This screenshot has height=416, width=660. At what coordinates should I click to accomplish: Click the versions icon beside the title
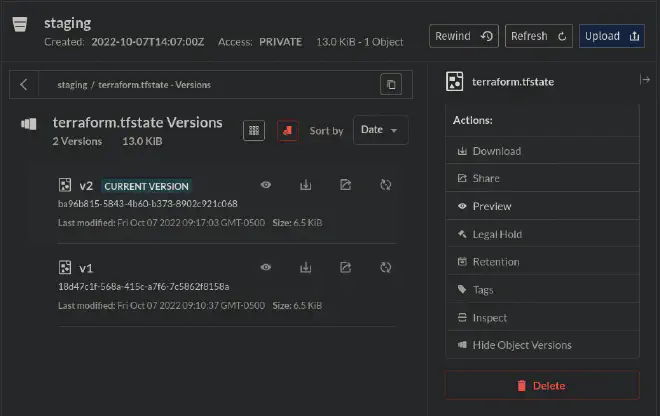tap(29, 124)
